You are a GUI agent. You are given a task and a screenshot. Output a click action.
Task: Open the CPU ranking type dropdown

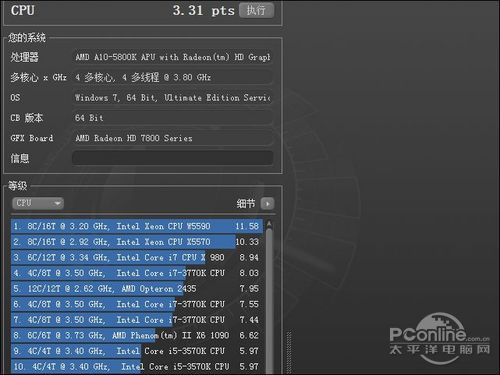38,203
